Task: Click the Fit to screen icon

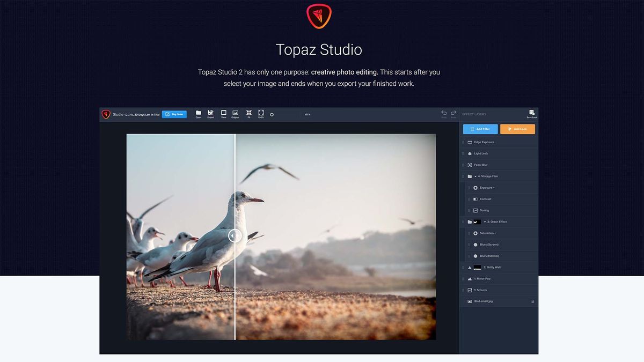Action: pyautogui.click(x=249, y=113)
